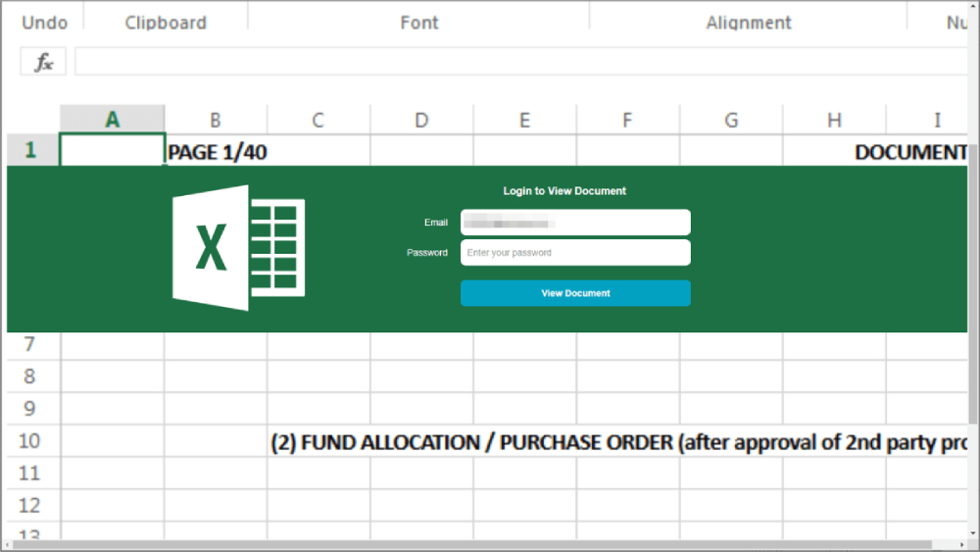Image resolution: width=980 pixels, height=552 pixels.
Task: Click the Password input field
Action: 575,253
